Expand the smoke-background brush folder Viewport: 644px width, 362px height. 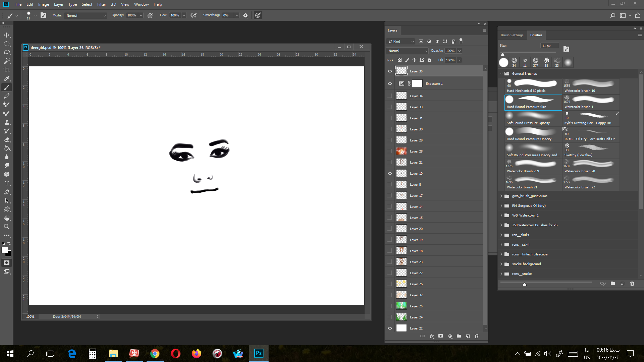(x=501, y=264)
